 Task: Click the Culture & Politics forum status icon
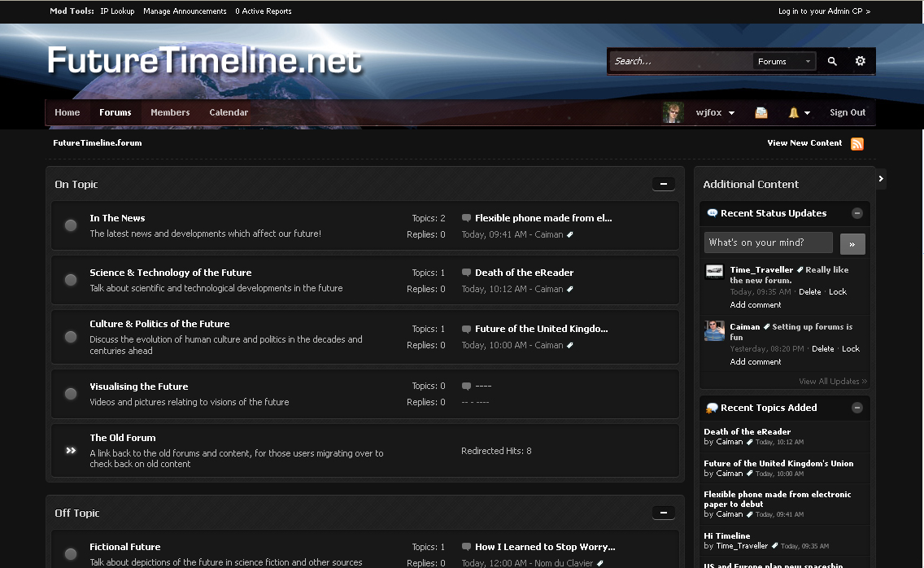[71, 337]
